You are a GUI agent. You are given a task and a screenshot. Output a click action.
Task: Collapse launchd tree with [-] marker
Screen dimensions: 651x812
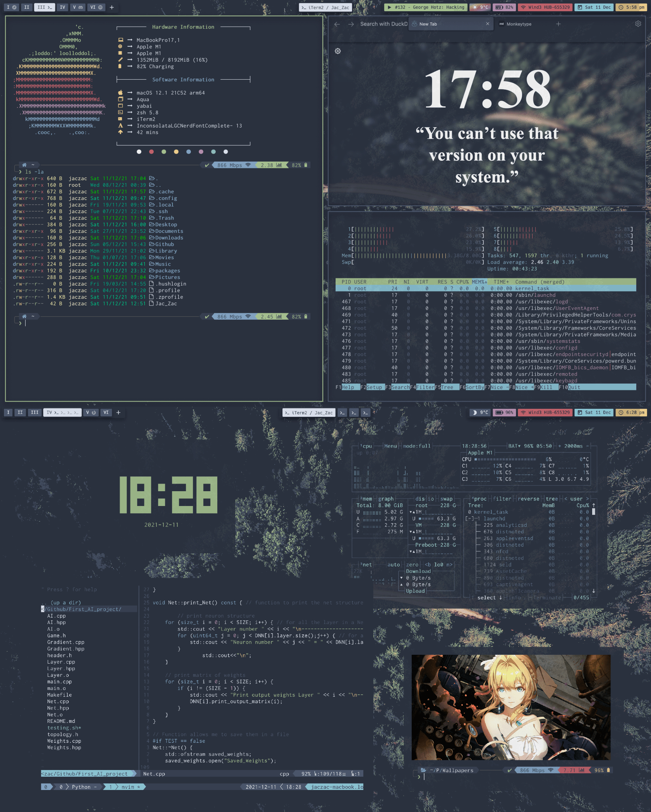pyautogui.click(x=470, y=518)
